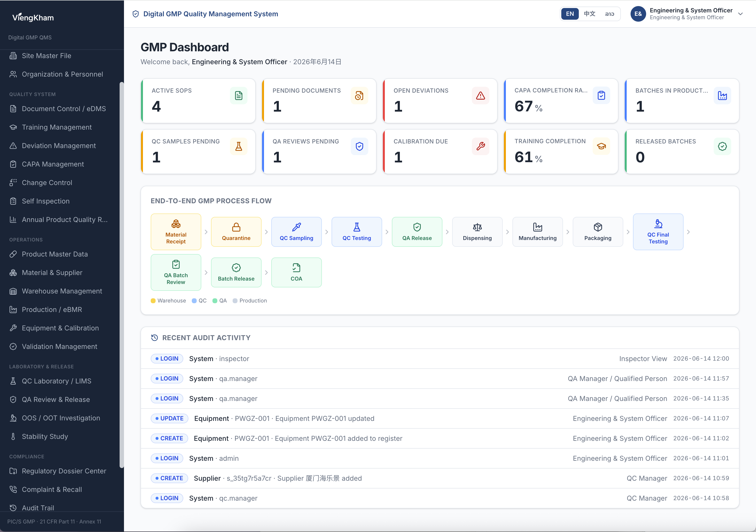Viewport: 756px width, 532px height.
Task: Open Warehouse Management module
Action: (62, 291)
